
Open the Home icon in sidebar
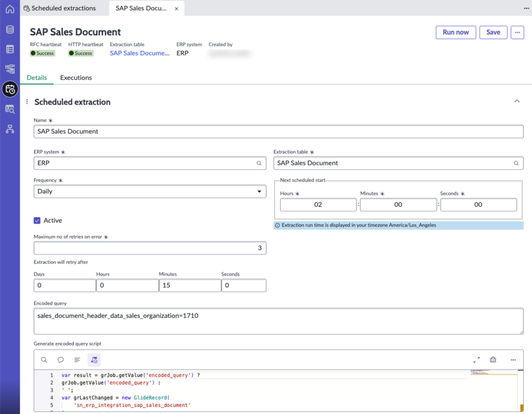coord(10,9)
